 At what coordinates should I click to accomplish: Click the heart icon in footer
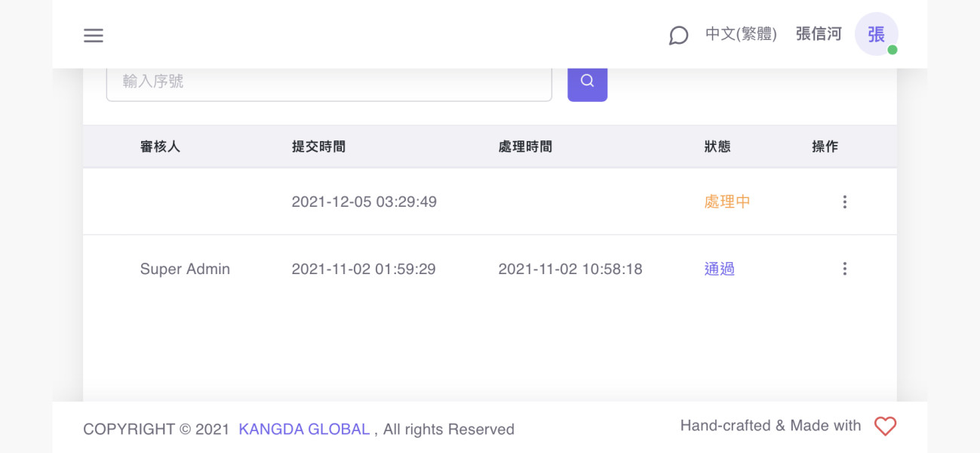[885, 427]
